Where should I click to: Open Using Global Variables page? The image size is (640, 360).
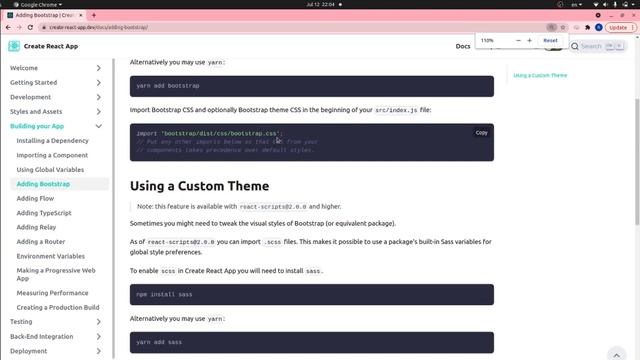pyautogui.click(x=50, y=169)
